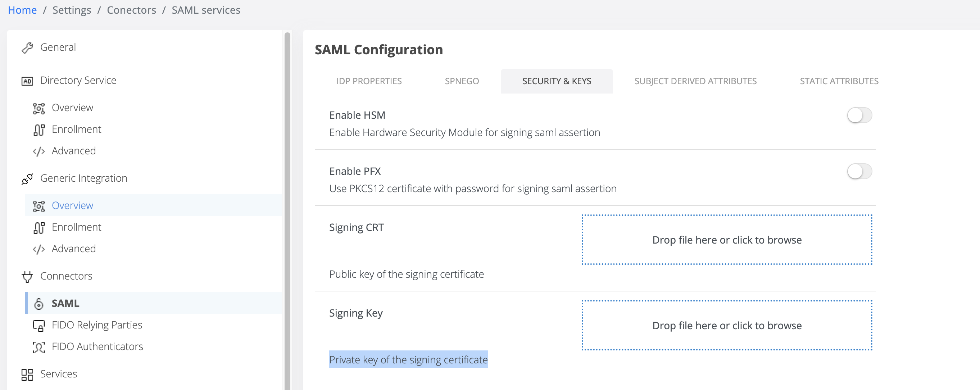Click the Directory Service AD icon

click(28, 80)
